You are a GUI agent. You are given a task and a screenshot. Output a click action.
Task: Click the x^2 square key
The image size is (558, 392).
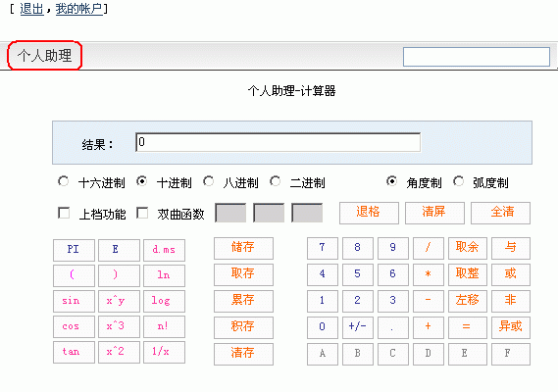(119, 352)
